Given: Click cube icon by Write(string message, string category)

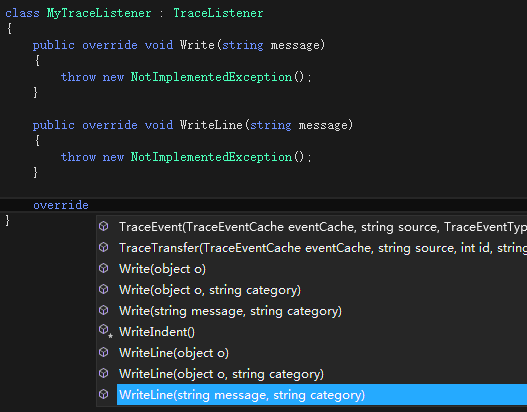Looking at the screenshot, I should tap(104, 310).
